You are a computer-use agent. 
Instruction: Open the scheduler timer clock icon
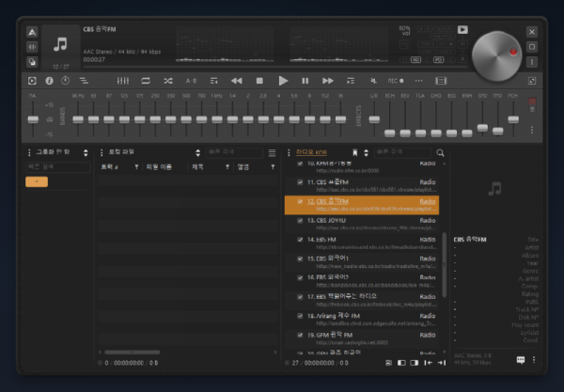click(x=65, y=81)
